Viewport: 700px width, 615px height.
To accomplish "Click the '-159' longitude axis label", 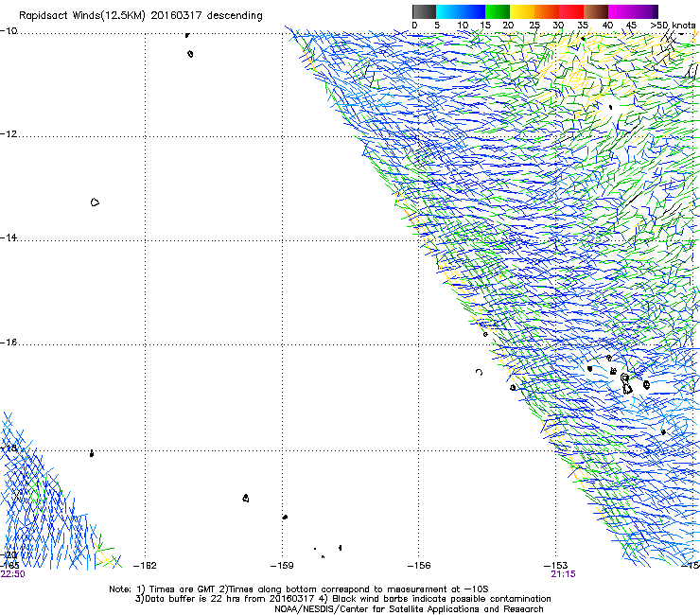I will pyautogui.click(x=282, y=566).
